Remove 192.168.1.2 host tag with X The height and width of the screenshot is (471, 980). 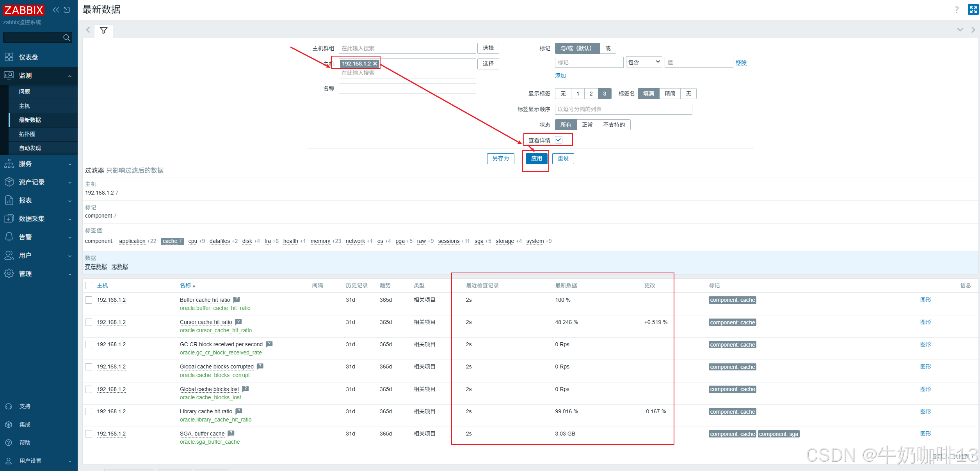pos(375,64)
